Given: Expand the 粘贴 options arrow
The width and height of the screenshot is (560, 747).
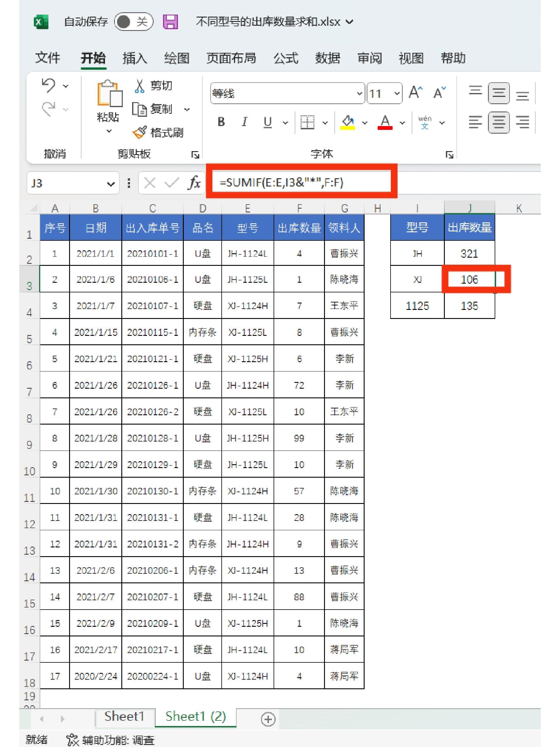Looking at the screenshot, I should (109, 131).
